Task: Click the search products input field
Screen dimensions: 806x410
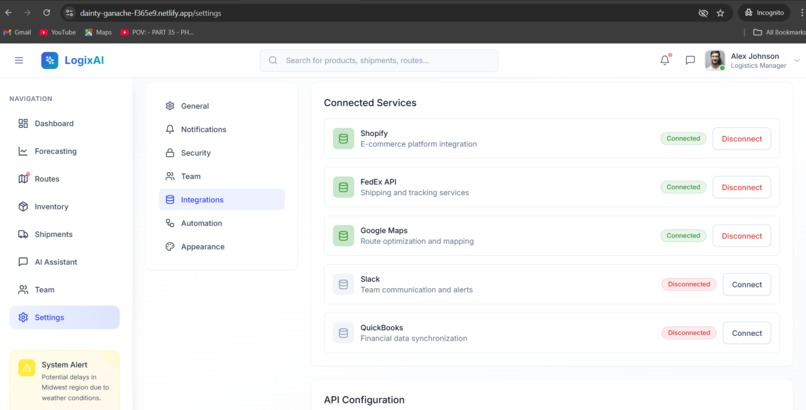Action: pos(379,61)
